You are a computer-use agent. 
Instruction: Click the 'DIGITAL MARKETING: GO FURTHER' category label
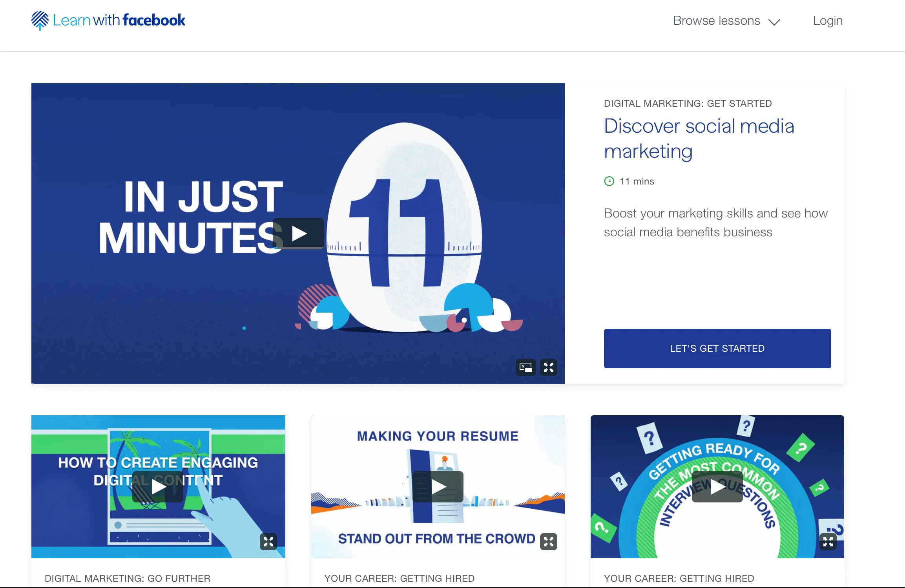pyautogui.click(x=128, y=578)
